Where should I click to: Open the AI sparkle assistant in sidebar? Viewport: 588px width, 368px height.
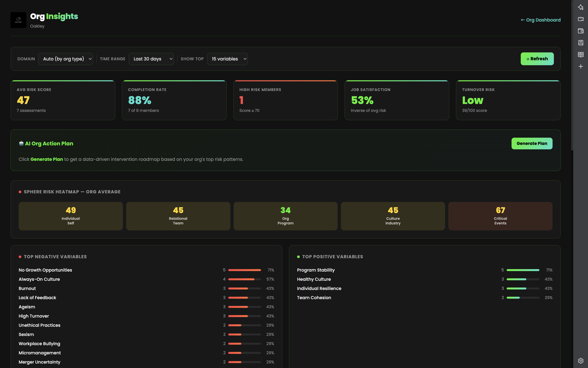[x=580, y=7]
